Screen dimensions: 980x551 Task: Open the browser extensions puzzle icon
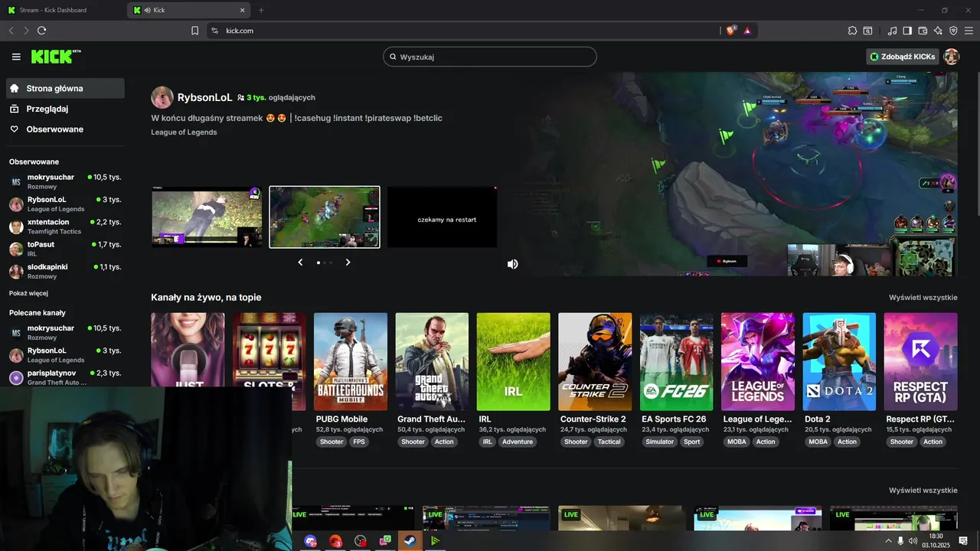[x=852, y=31]
